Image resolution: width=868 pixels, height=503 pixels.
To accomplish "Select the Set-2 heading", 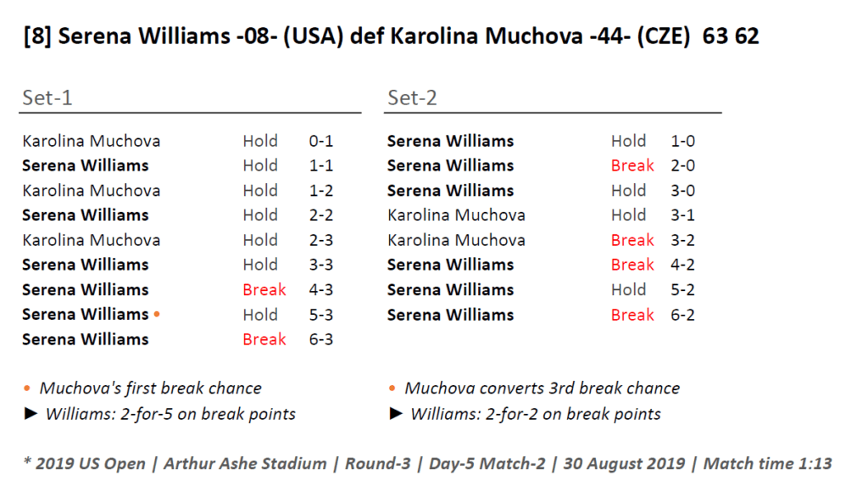I will [412, 98].
